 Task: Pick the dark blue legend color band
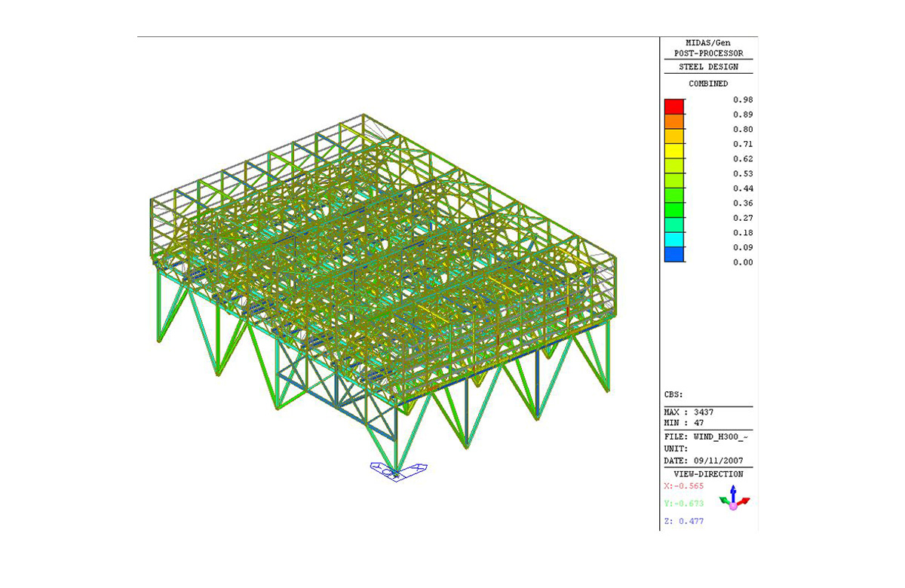(x=674, y=254)
